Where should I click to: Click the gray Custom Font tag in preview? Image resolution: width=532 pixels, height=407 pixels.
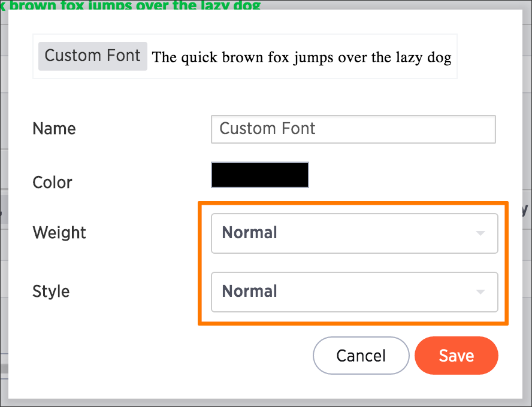tap(93, 56)
